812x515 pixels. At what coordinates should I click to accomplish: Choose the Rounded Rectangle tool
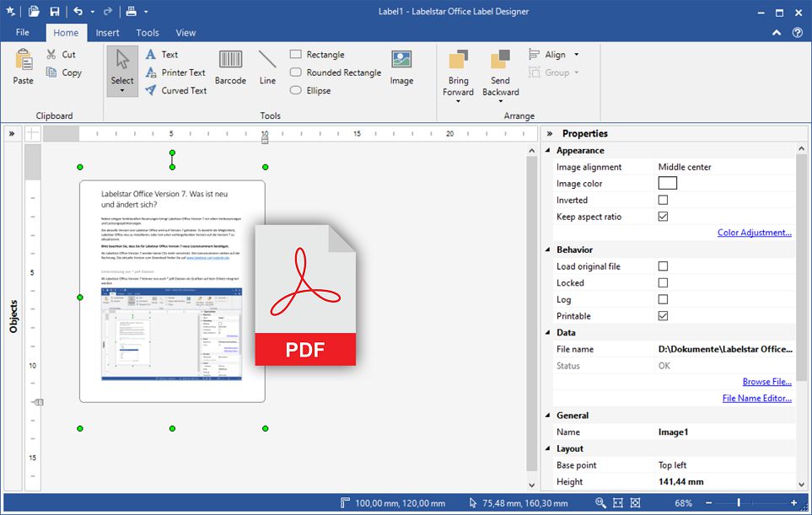pos(336,72)
